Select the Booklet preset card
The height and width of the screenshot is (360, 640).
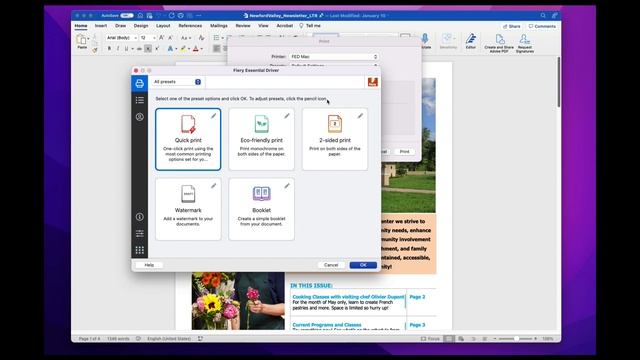(261, 209)
